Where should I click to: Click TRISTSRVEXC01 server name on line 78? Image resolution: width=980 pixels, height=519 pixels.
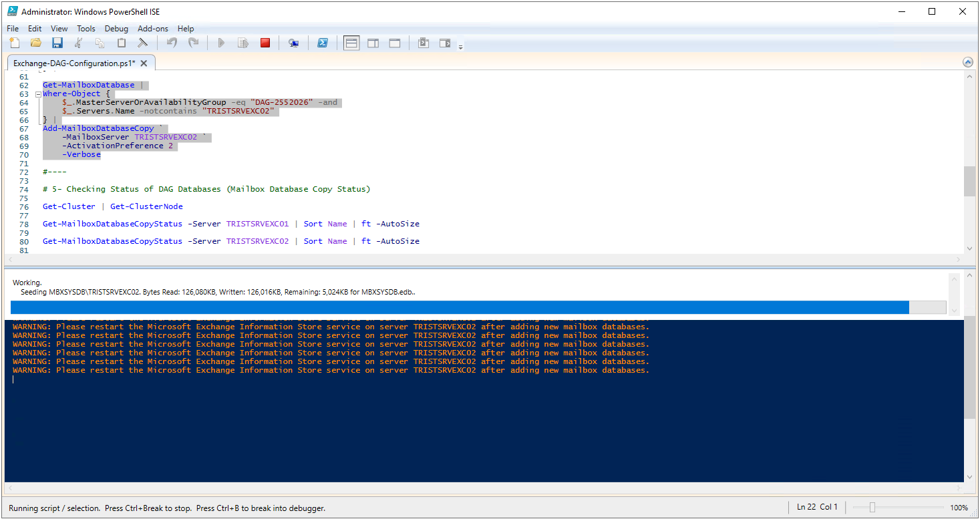(x=257, y=224)
